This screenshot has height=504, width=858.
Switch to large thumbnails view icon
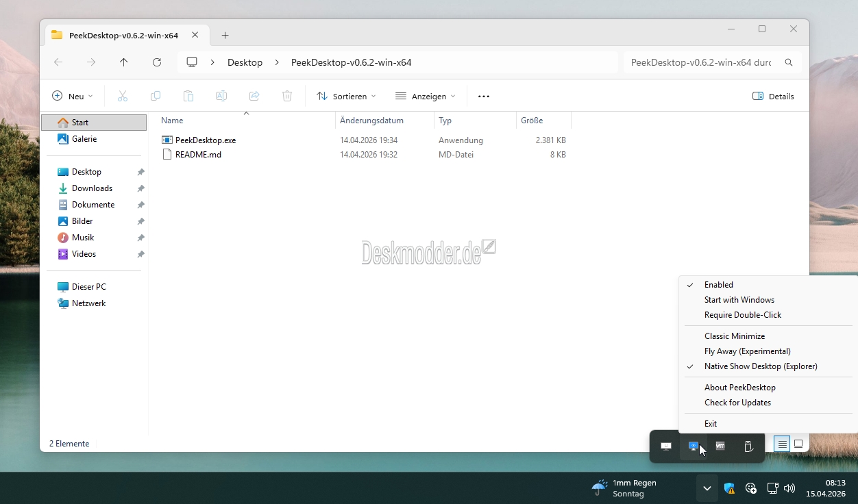[x=798, y=444]
